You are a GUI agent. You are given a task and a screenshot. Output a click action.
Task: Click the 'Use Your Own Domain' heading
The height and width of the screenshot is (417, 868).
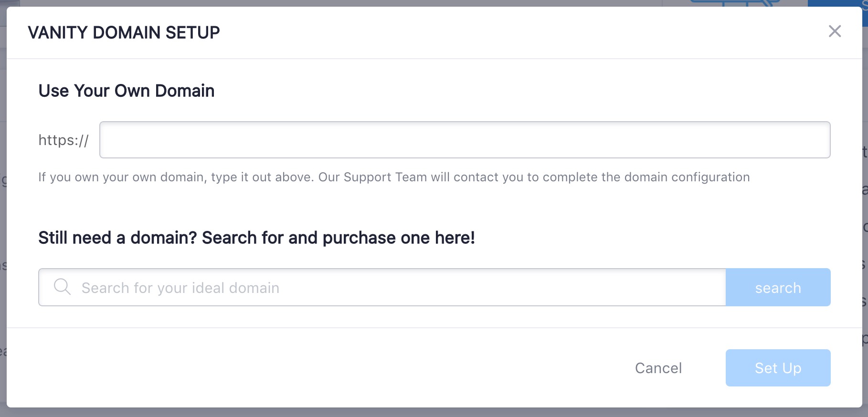127,91
